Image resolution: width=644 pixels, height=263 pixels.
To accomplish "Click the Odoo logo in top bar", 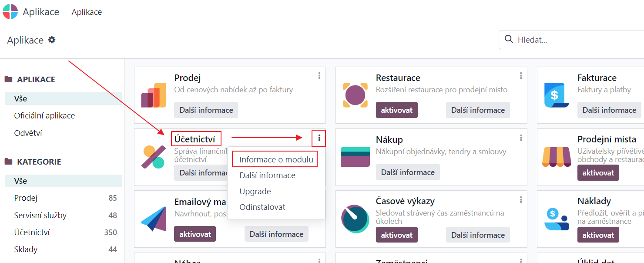I will pyautogui.click(x=10, y=12).
